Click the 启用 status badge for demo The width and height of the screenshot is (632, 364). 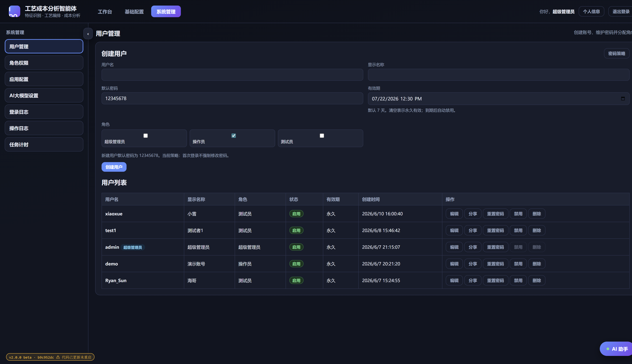click(296, 264)
